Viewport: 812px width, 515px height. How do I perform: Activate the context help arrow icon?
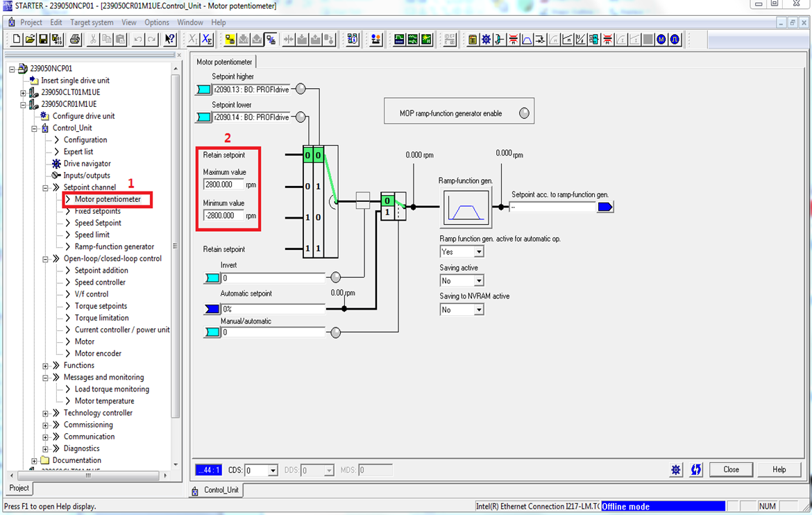170,40
